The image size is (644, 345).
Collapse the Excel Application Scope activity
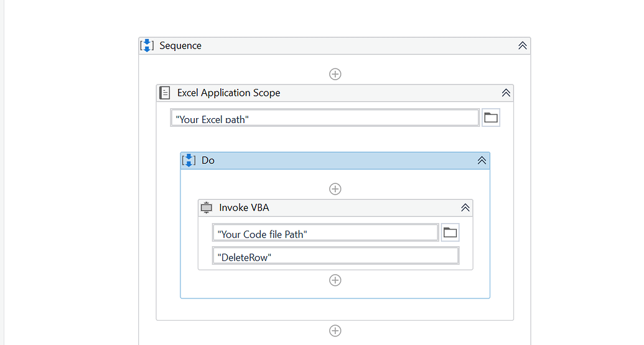(x=506, y=93)
